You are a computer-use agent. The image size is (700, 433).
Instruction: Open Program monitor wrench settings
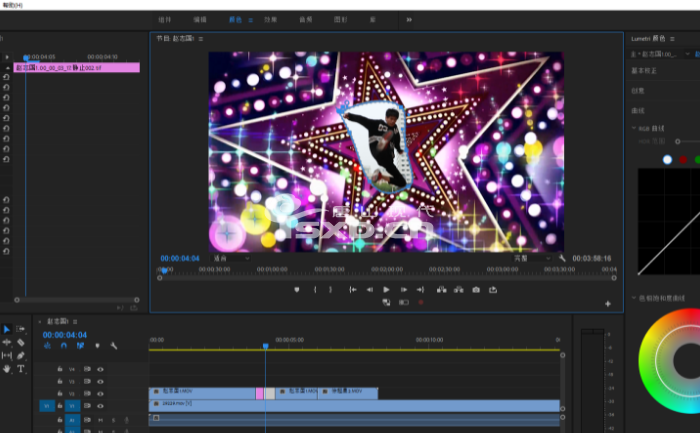[x=562, y=258]
